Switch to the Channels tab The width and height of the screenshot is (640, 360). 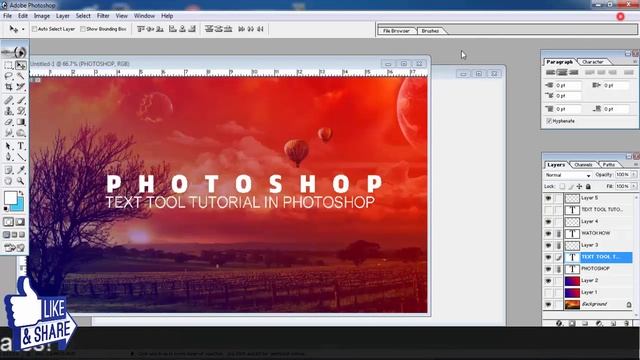(583, 164)
